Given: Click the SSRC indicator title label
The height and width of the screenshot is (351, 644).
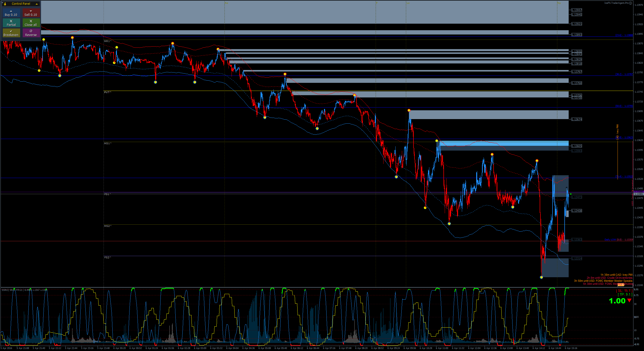Looking at the screenshot, I should click(24, 290).
